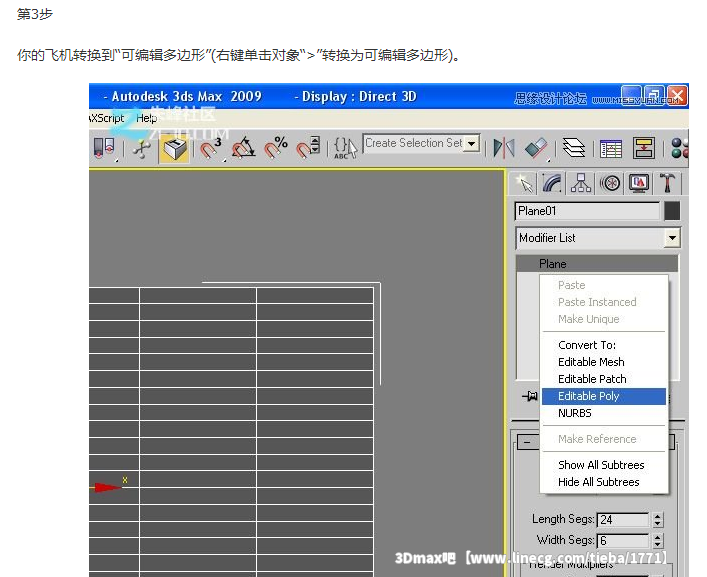Click Show All Subtrees menu item
This screenshot has height=577, width=707.
601,465
